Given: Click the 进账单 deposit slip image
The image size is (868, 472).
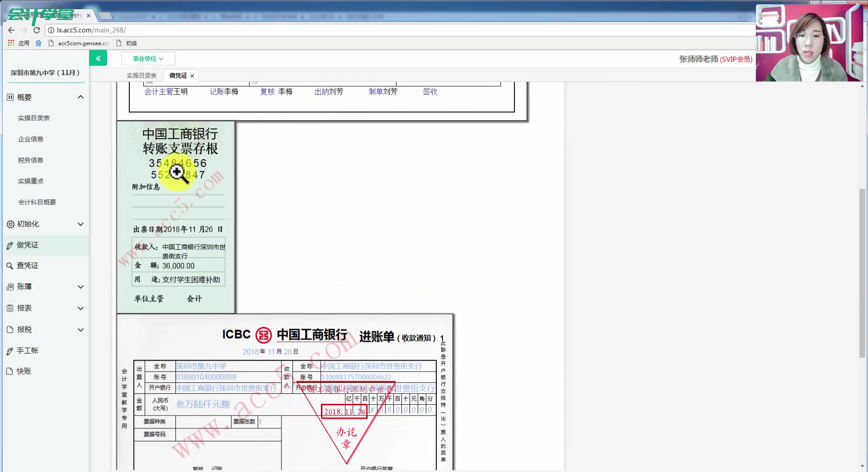Looking at the screenshot, I should [285, 392].
